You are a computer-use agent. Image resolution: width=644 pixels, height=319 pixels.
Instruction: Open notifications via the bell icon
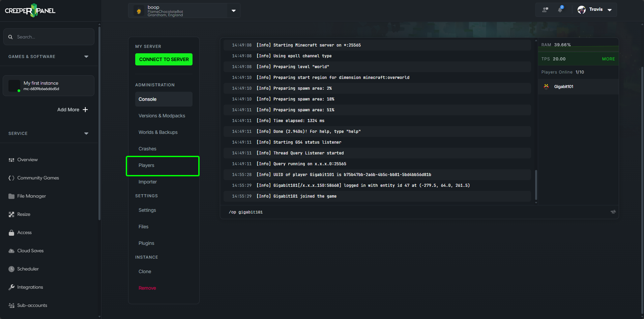coord(560,9)
